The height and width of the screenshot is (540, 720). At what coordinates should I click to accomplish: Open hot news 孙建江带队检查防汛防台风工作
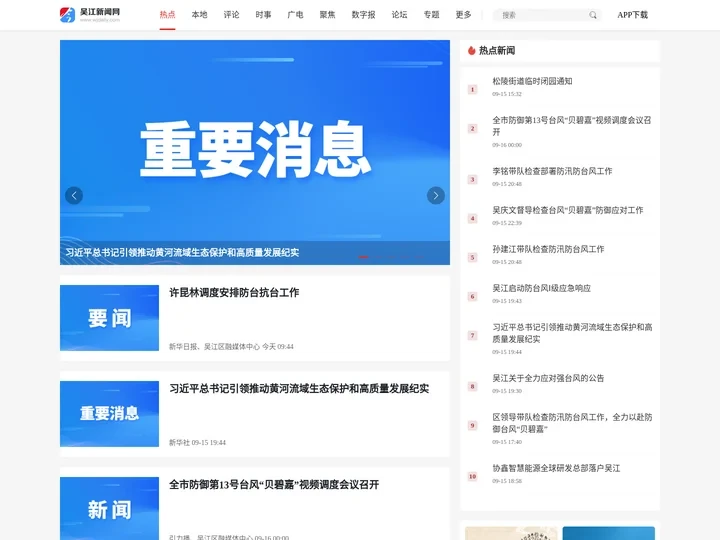pos(548,249)
